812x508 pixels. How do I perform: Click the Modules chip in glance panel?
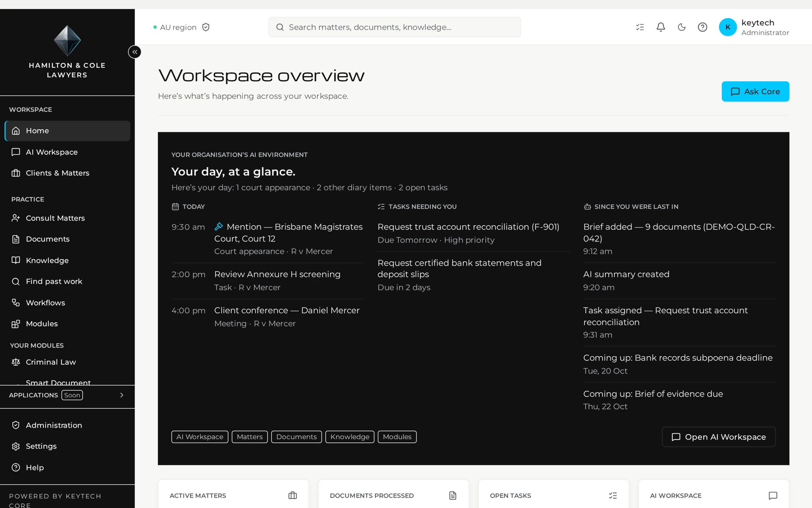(397, 437)
